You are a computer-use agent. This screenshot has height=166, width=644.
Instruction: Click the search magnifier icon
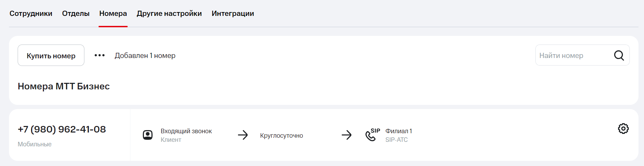(x=619, y=55)
